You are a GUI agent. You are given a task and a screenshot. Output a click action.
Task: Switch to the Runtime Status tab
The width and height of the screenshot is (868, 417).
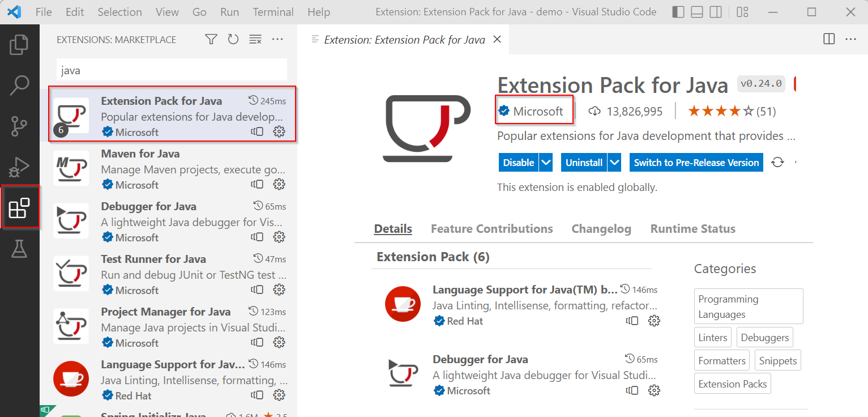[693, 229]
